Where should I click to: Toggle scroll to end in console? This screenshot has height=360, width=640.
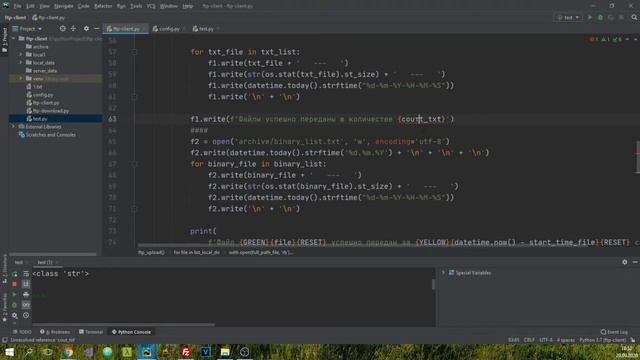(26, 284)
